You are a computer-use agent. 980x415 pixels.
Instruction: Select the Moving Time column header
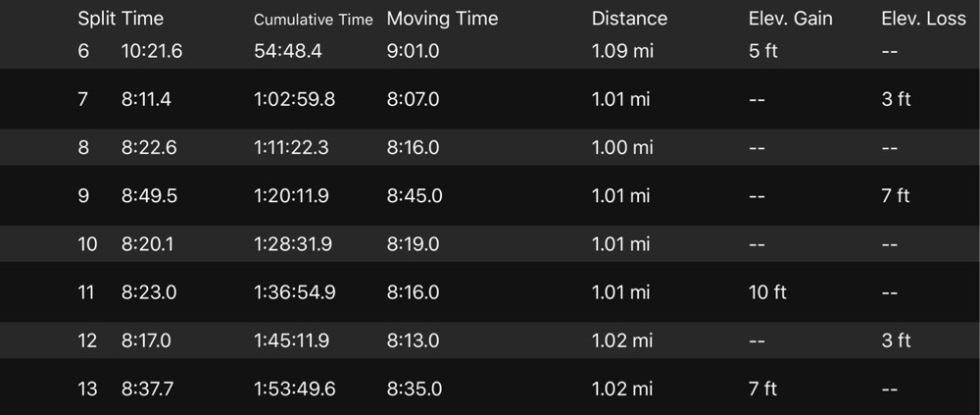click(x=443, y=19)
